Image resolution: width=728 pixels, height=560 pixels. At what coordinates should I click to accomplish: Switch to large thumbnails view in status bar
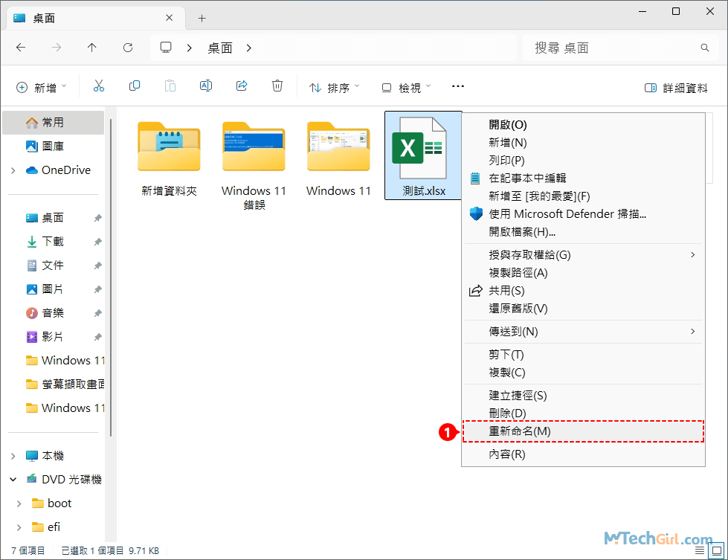[x=718, y=550]
